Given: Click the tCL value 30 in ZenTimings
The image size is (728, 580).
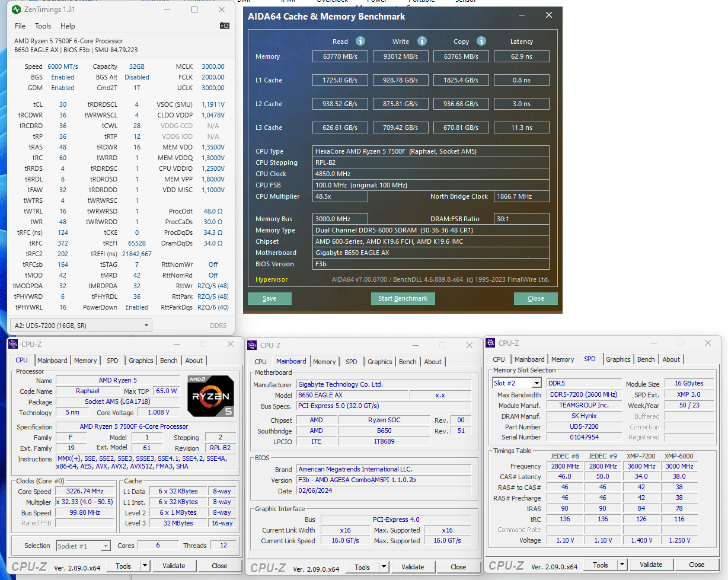Looking at the screenshot, I should [x=63, y=104].
